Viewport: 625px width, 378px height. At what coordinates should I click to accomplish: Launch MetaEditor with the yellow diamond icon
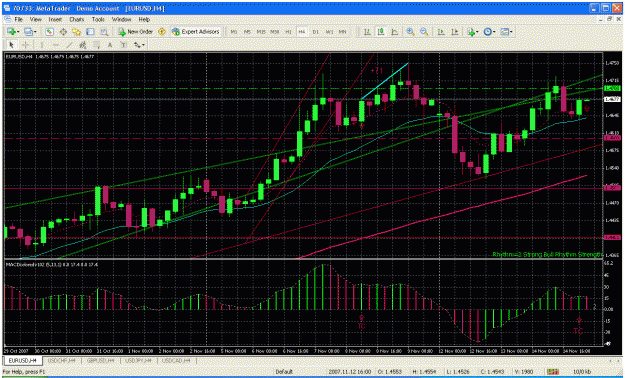(161, 32)
